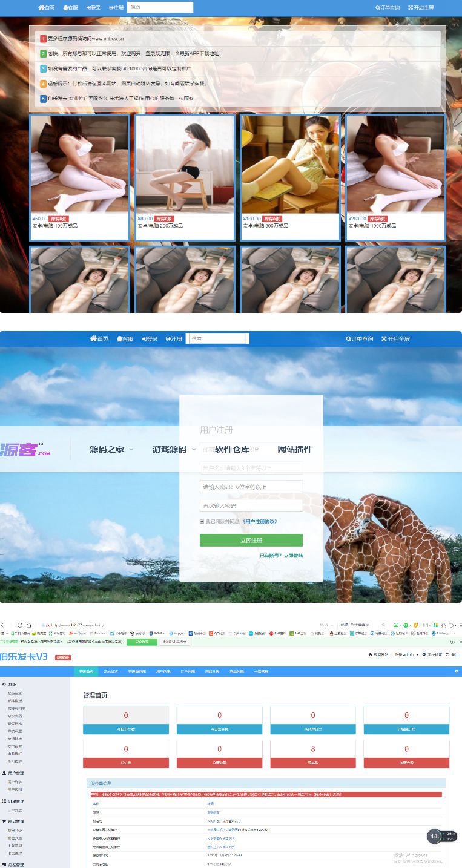Open 订单查询 order search in the top bar
The width and height of the screenshot is (462, 868).
coord(388,8)
